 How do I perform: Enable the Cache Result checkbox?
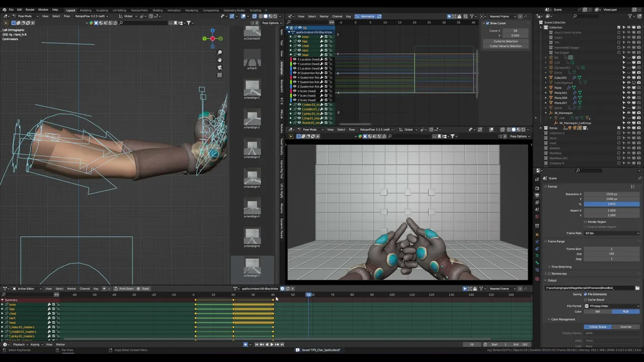click(585, 300)
